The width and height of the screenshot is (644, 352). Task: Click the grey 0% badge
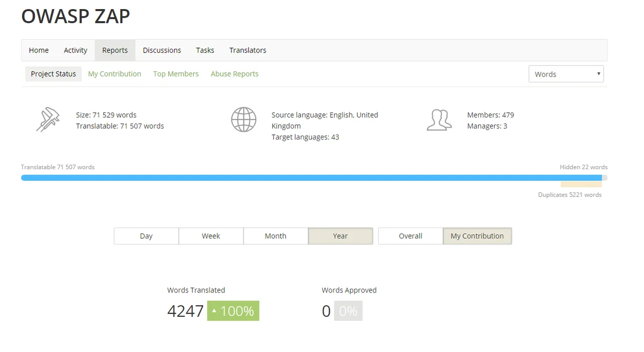[x=348, y=311]
